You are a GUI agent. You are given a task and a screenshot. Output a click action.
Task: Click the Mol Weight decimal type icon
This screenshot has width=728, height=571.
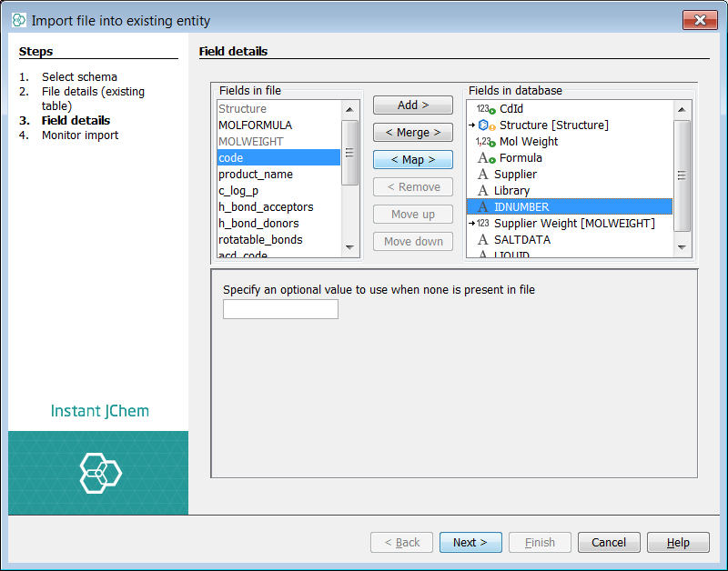click(x=485, y=142)
